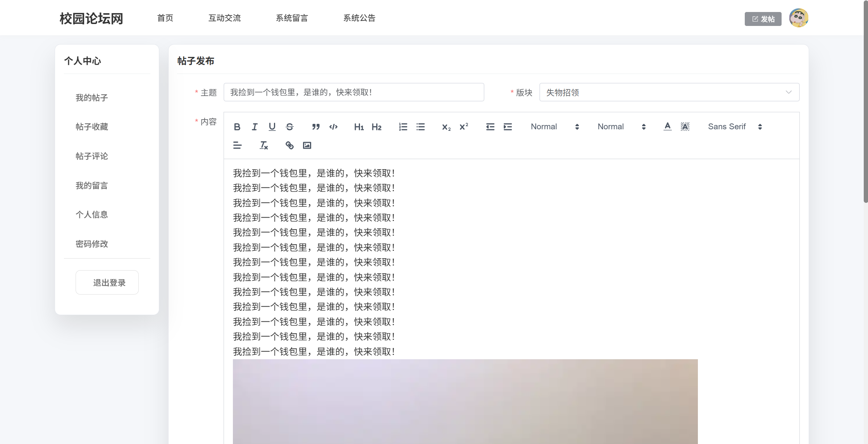Open the text color picker

coord(667,127)
